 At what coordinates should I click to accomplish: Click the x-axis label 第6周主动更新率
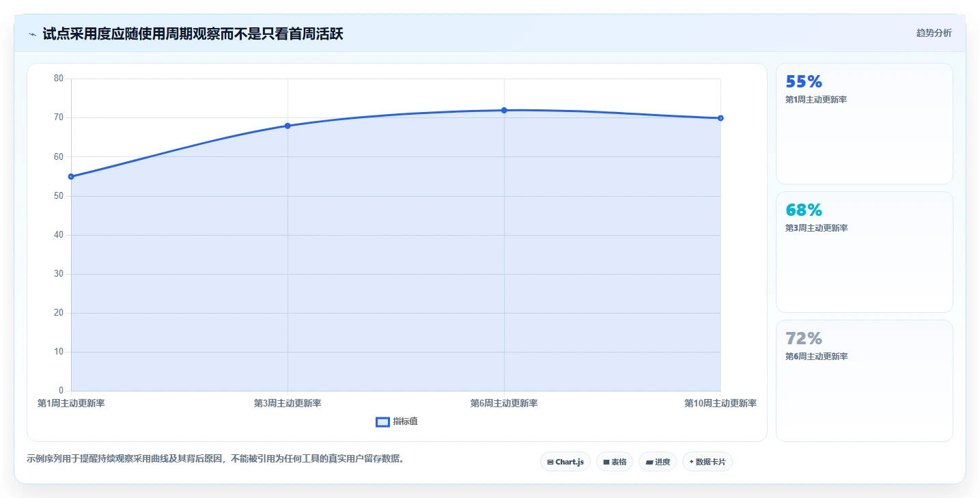click(504, 403)
